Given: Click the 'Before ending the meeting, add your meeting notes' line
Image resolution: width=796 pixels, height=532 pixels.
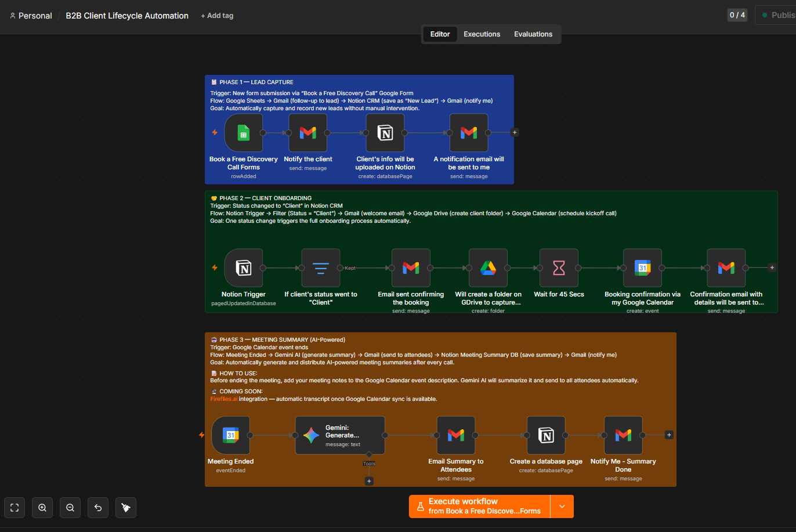Looking at the screenshot, I should coord(424,381).
